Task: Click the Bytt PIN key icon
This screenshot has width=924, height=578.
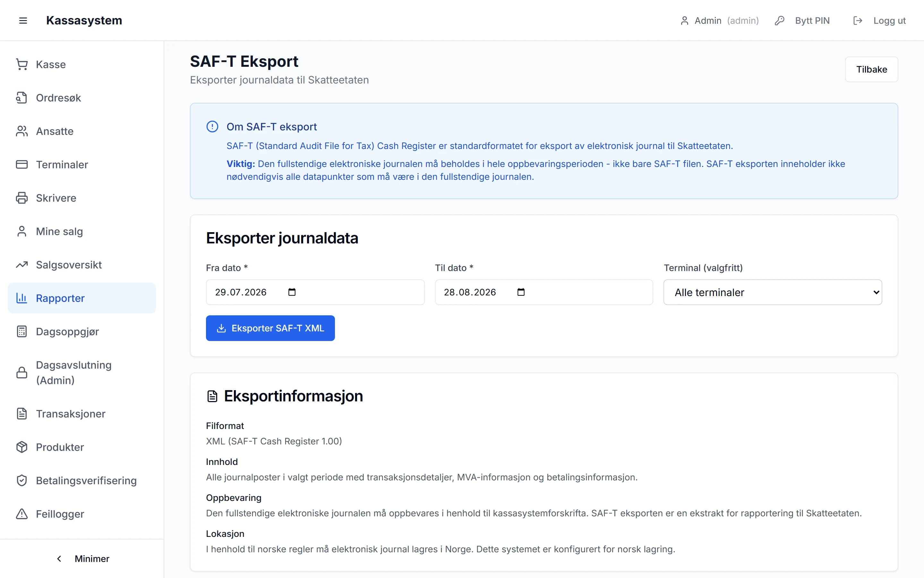Action: (x=780, y=21)
